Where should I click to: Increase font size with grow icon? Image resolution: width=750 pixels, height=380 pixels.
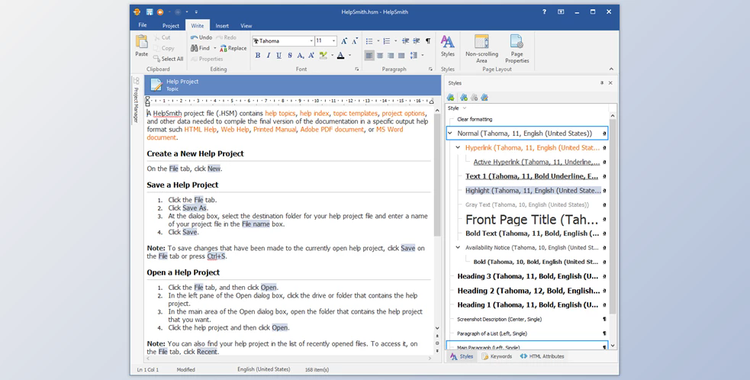coord(344,41)
